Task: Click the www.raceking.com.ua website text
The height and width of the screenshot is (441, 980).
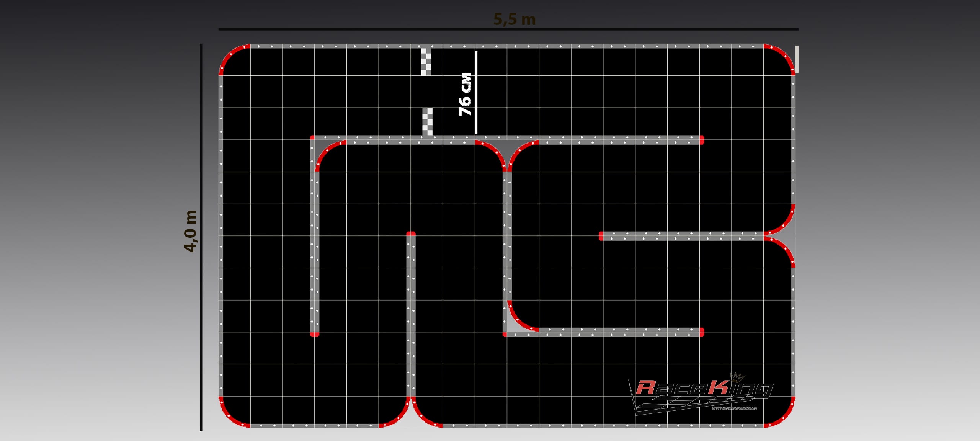Action: [734, 408]
